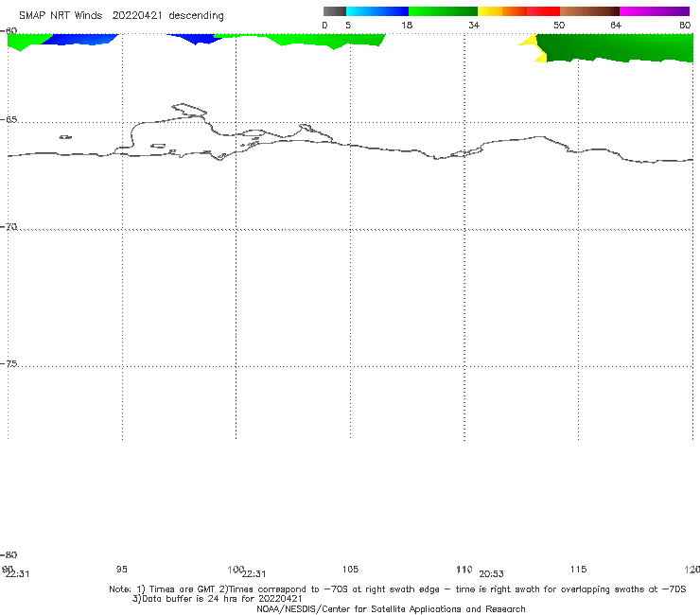Click the green segment of the color bar
The width and height of the screenshot is (700, 615).
pyautogui.click(x=443, y=11)
